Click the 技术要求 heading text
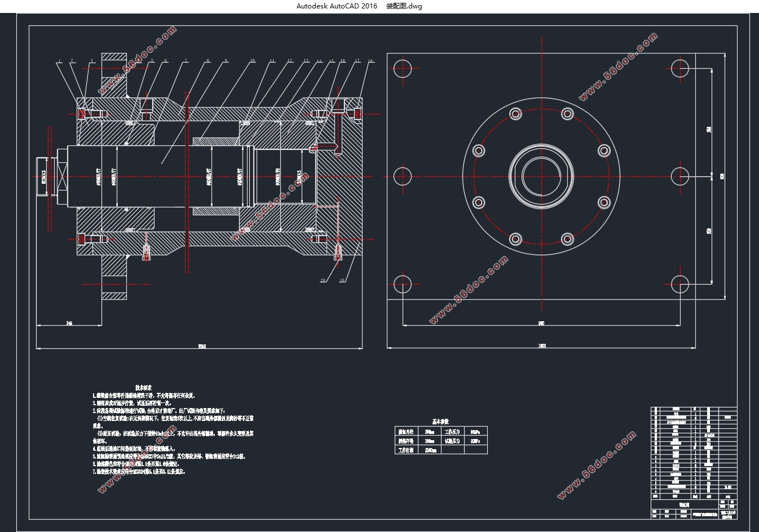The height and width of the screenshot is (532, 759). 143,388
